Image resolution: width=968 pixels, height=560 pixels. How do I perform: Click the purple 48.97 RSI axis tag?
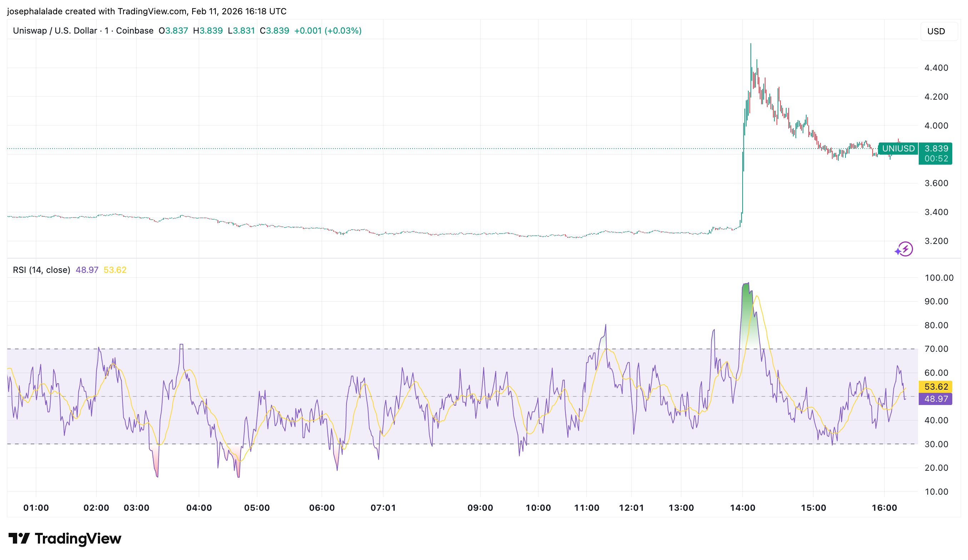click(935, 399)
